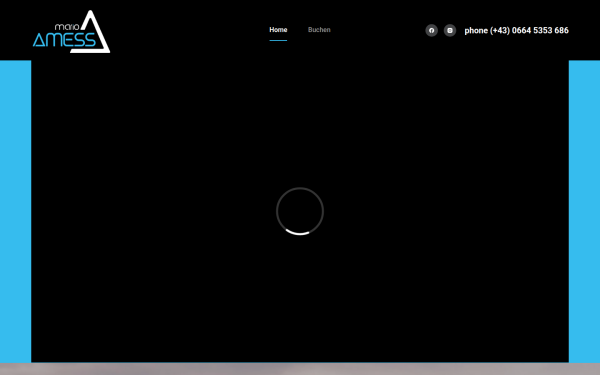Open the Instagram social icon
The image size is (600, 375).
(450, 30)
